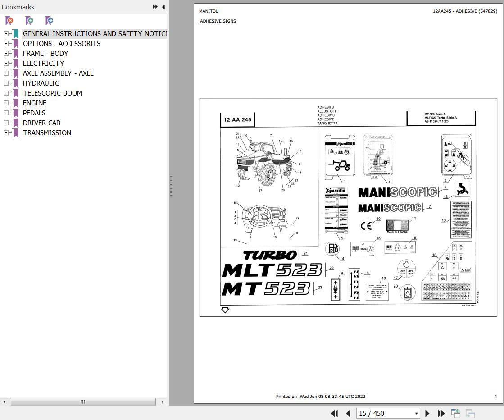Screen dimensions: 504x420
Task: Select the OPTIONS - ACCESSORIES bookmark
Action: pyautogui.click(x=62, y=43)
